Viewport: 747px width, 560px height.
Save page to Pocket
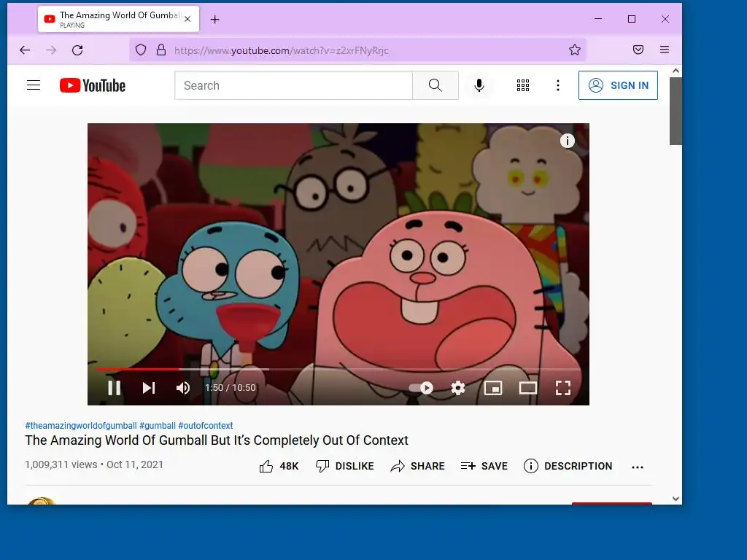click(638, 50)
